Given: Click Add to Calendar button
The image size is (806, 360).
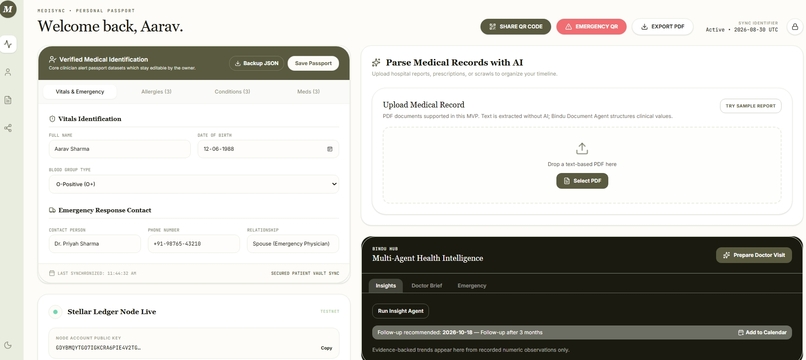Looking at the screenshot, I should [x=762, y=333].
